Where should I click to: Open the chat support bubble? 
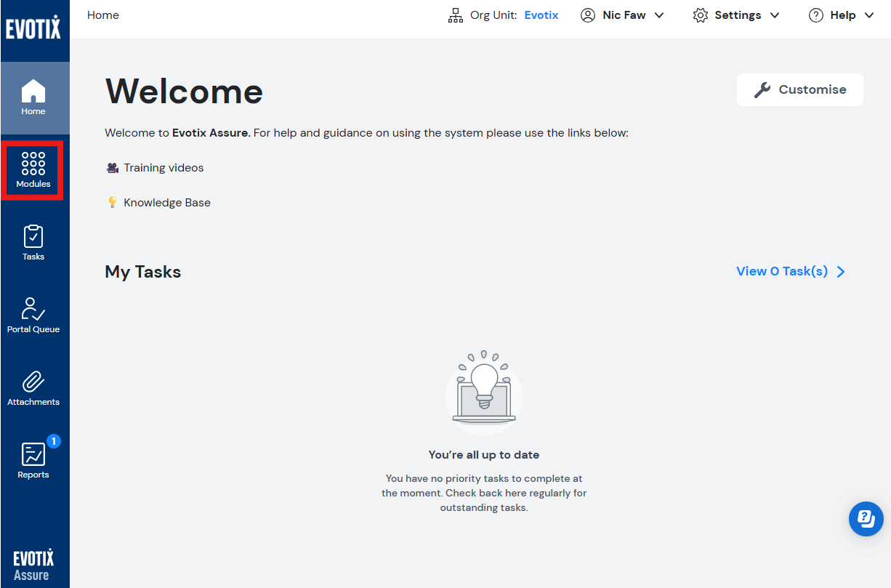tap(866, 519)
